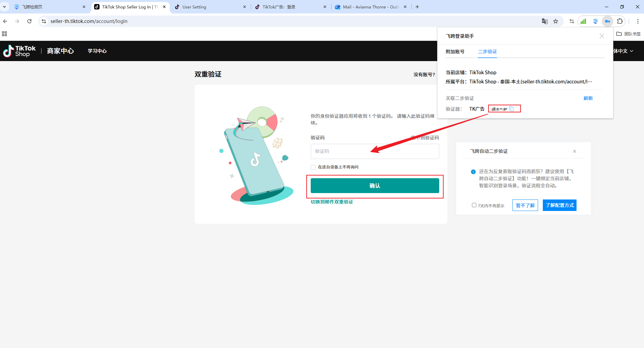Close the Outlook Mail tab
The height and width of the screenshot is (348, 644).
[x=405, y=7]
